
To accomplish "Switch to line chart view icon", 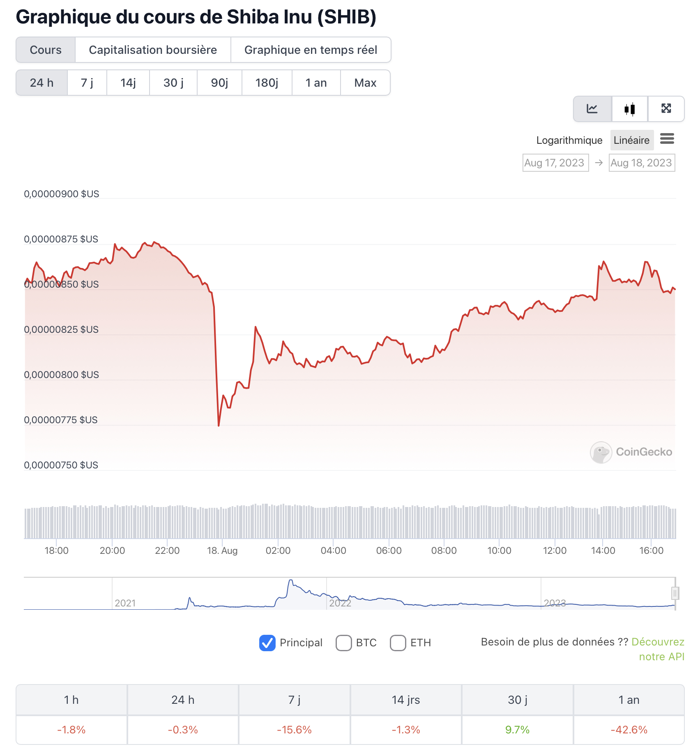I will pyautogui.click(x=592, y=109).
